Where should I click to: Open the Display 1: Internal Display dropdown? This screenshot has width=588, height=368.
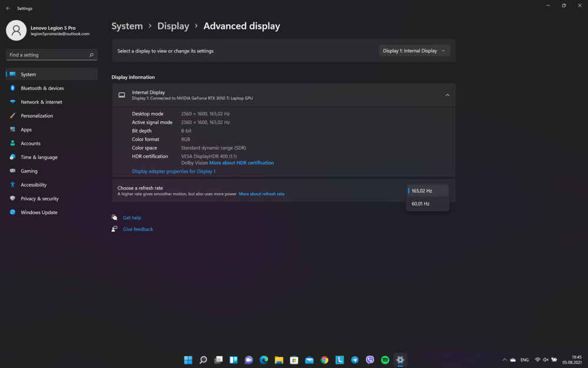point(414,51)
